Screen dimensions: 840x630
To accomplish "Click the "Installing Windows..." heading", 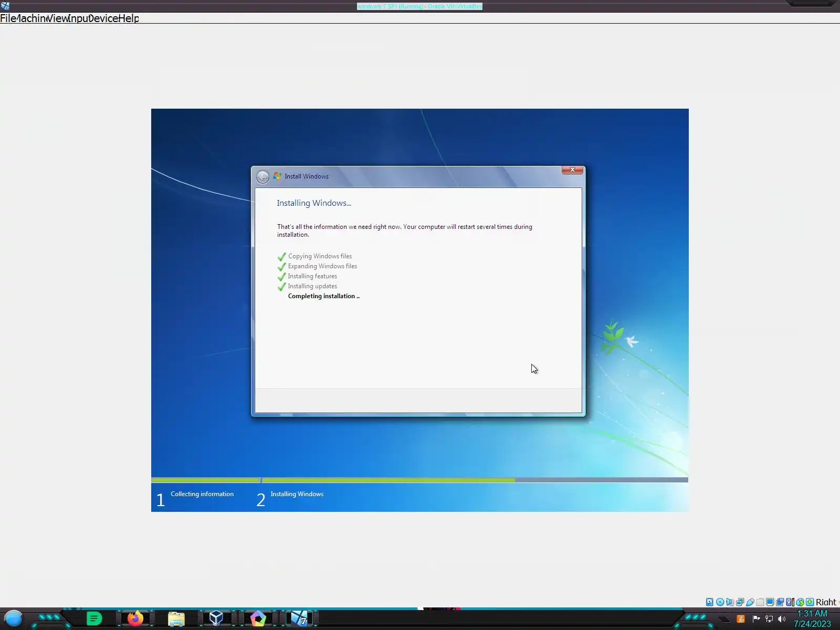I will tap(314, 203).
